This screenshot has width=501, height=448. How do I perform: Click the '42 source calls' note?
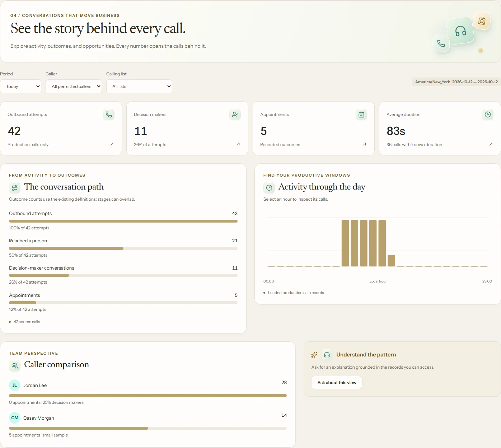(x=27, y=322)
